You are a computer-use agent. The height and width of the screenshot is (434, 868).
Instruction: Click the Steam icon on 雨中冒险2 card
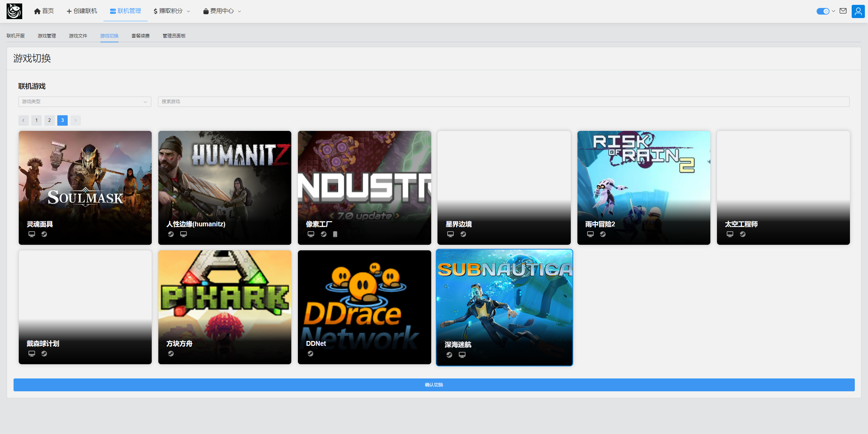603,234
